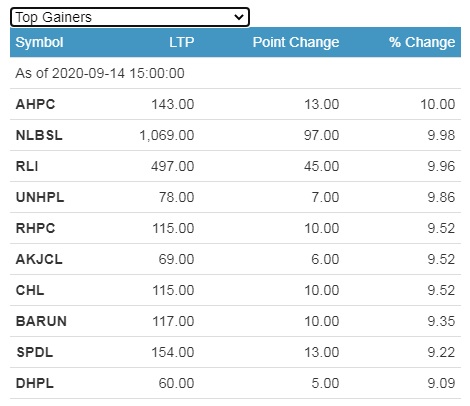Open the BARUN symbol link
470x406 pixels.
(41, 321)
